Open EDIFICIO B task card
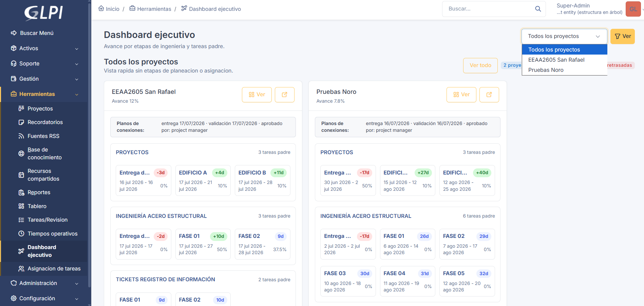644x306 pixels. click(x=262, y=180)
